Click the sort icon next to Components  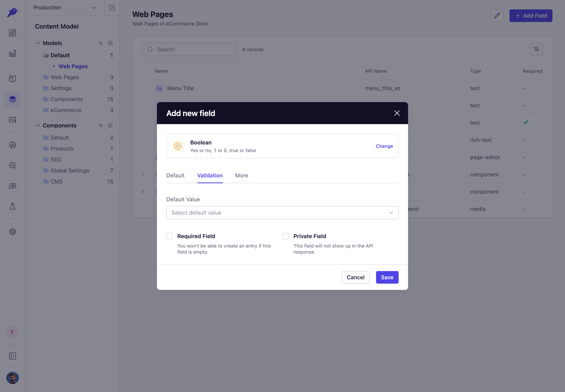[101, 125]
